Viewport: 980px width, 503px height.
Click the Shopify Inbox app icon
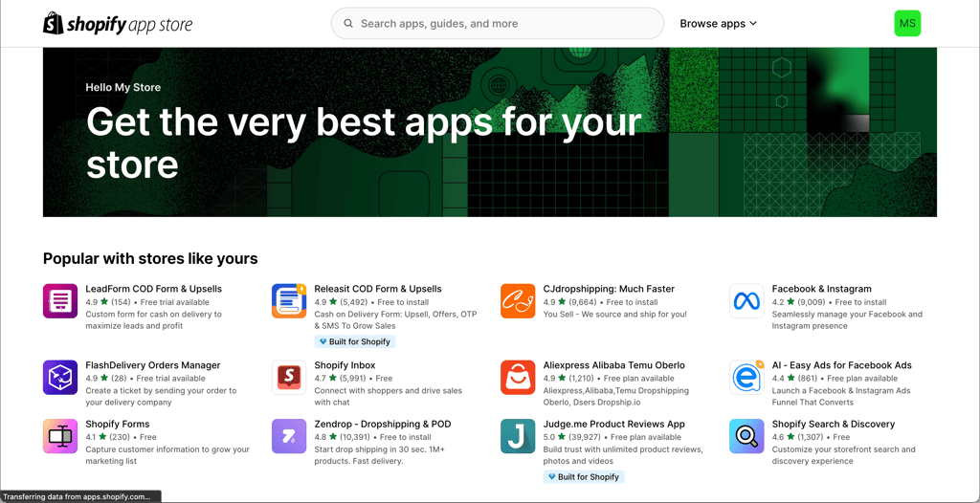tap(289, 378)
